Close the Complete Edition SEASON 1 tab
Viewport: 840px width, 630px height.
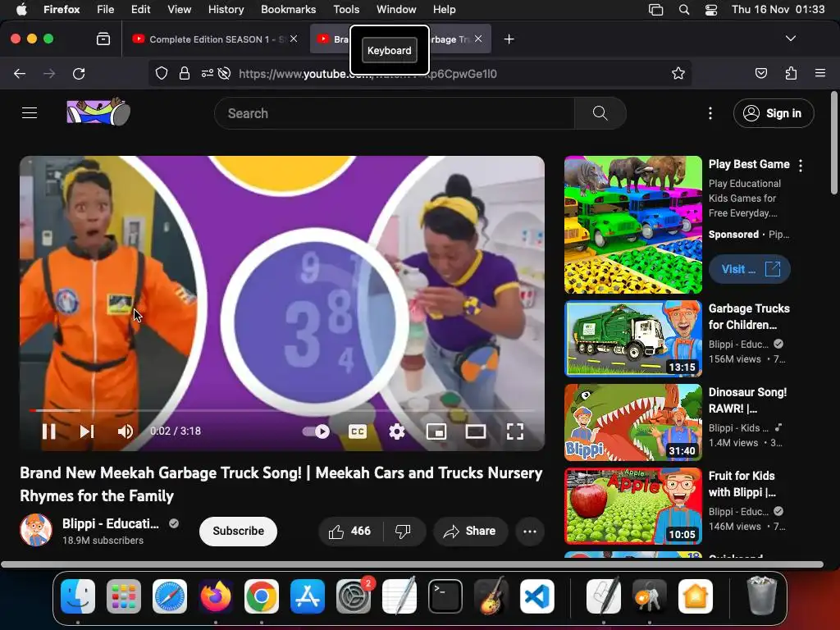pos(294,39)
